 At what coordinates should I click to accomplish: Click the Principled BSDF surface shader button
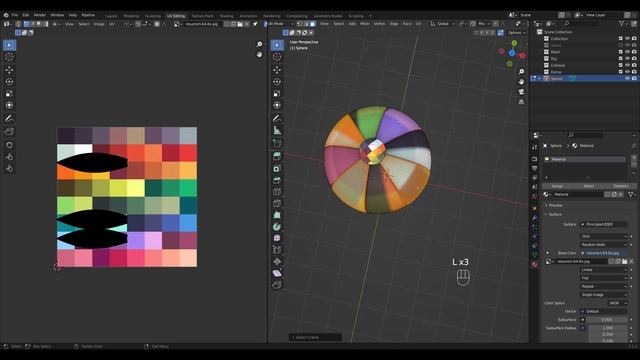tap(604, 224)
